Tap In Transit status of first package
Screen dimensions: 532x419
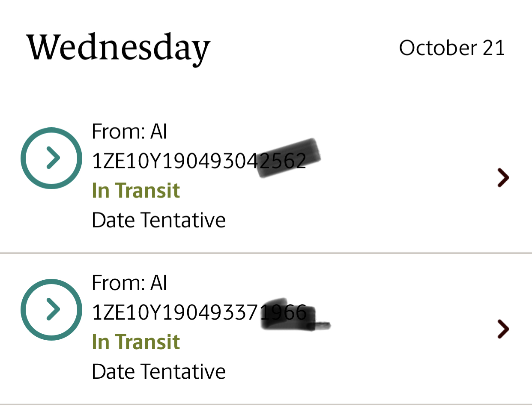coord(136,191)
